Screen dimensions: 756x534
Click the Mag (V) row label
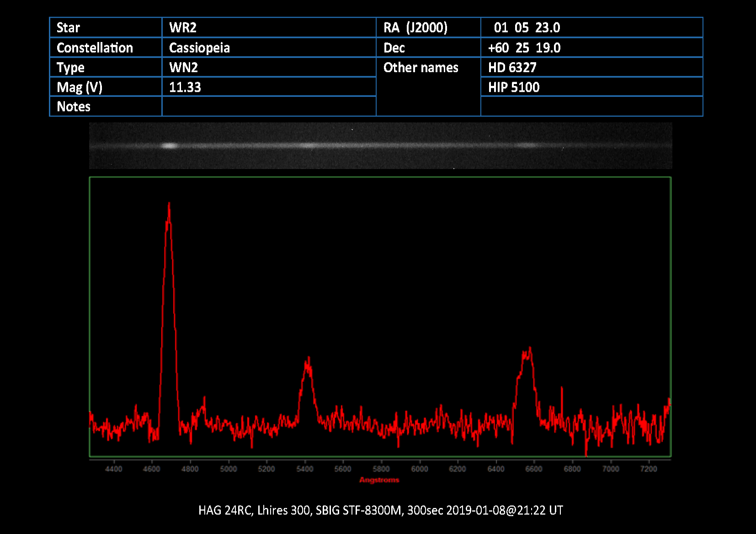pos(80,87)
